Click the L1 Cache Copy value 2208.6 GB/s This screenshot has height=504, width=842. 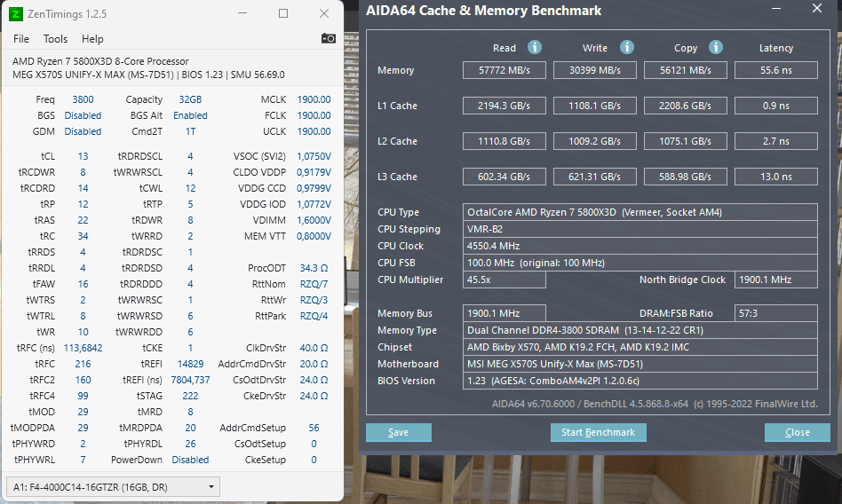click(x=685, y=106)
